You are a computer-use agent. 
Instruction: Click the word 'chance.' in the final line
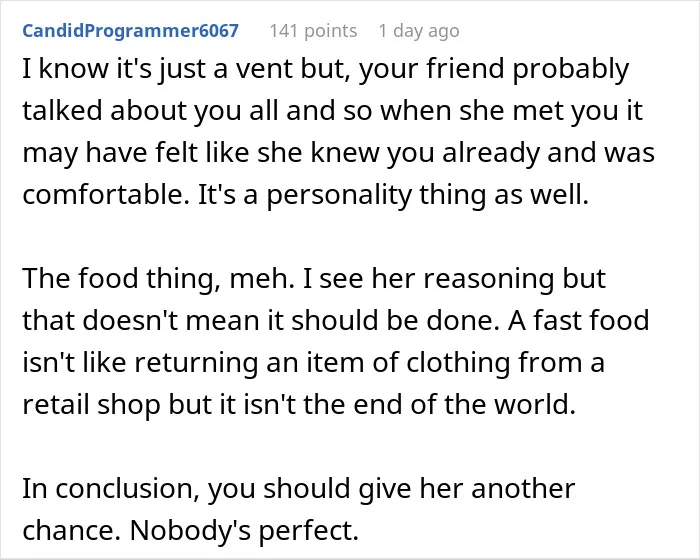pos(72,531)
